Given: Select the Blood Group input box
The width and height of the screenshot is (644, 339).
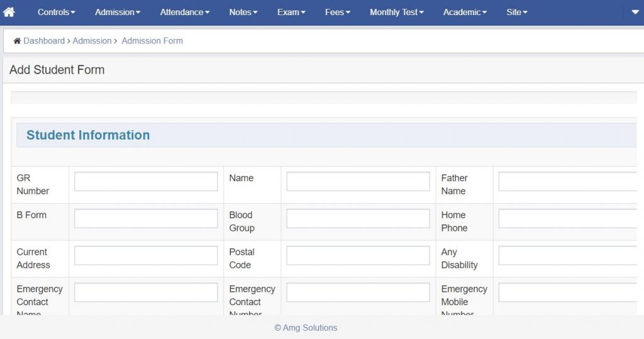Looking at the screenshot, I should coord(358,218).
